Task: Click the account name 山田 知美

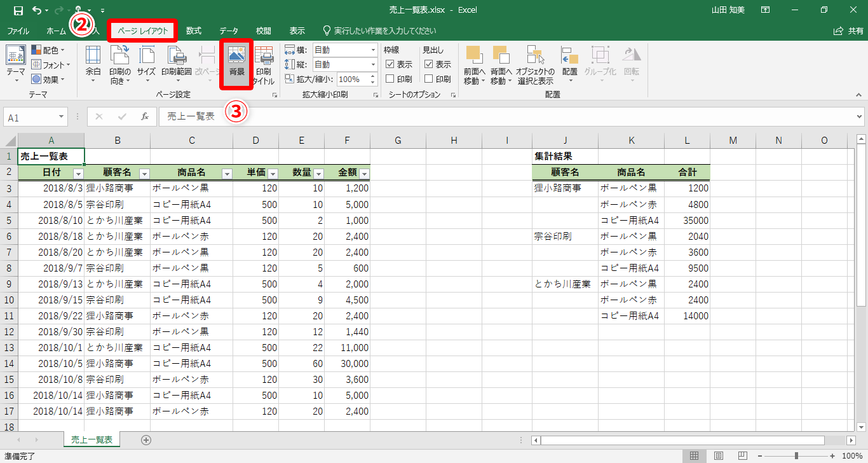Action: click(x=729, y=10)
